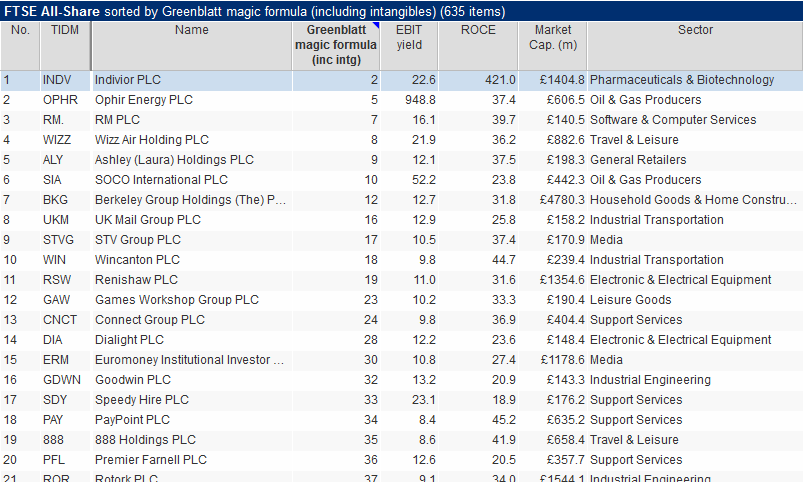
Task: Click the £4780.3 market cap value
Action: point(562,200)
